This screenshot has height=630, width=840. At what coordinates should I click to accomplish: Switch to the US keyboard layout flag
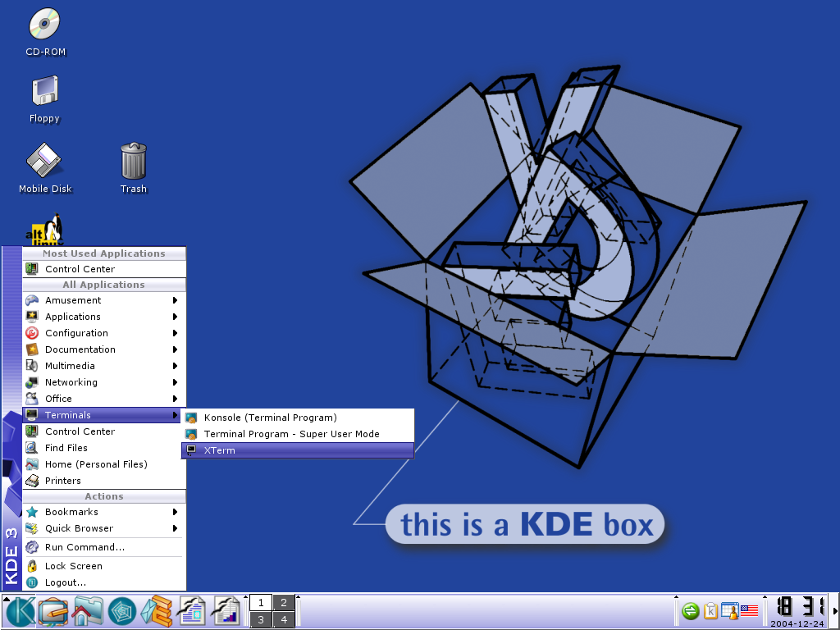(750, 610)
